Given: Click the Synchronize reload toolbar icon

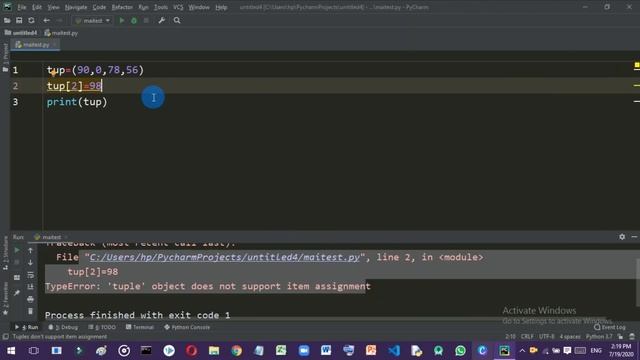Looking at the screenshot, I should coord(31,20).
